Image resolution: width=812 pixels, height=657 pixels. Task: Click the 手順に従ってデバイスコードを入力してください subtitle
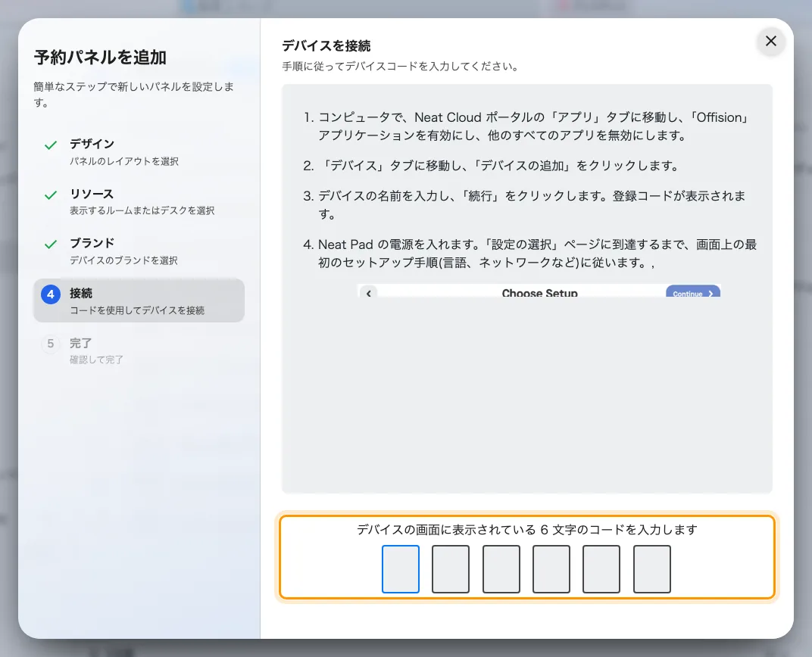tap(400, 66)
